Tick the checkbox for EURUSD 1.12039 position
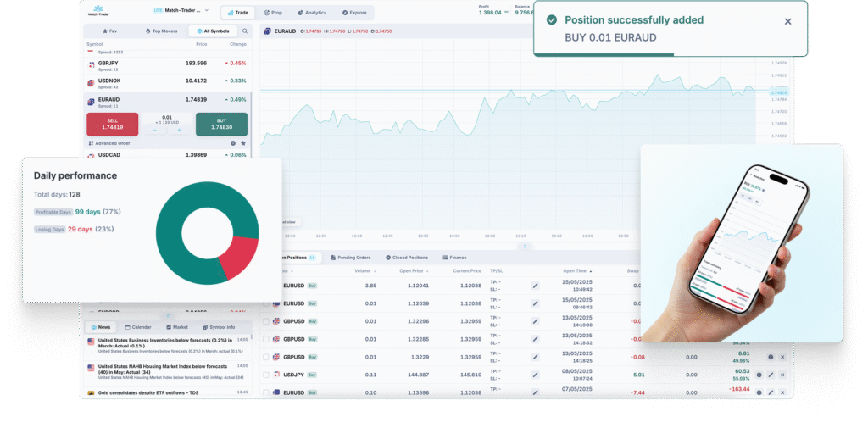Image resolution: width=868 pixels, height=428 pixels. point(266,303)
